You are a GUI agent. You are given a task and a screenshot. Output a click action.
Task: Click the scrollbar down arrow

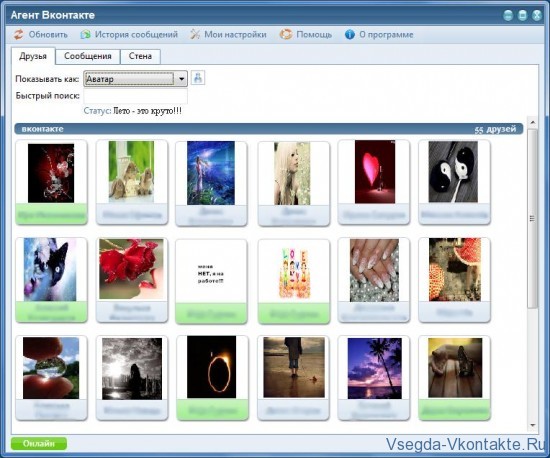click(x=533, y=425)
